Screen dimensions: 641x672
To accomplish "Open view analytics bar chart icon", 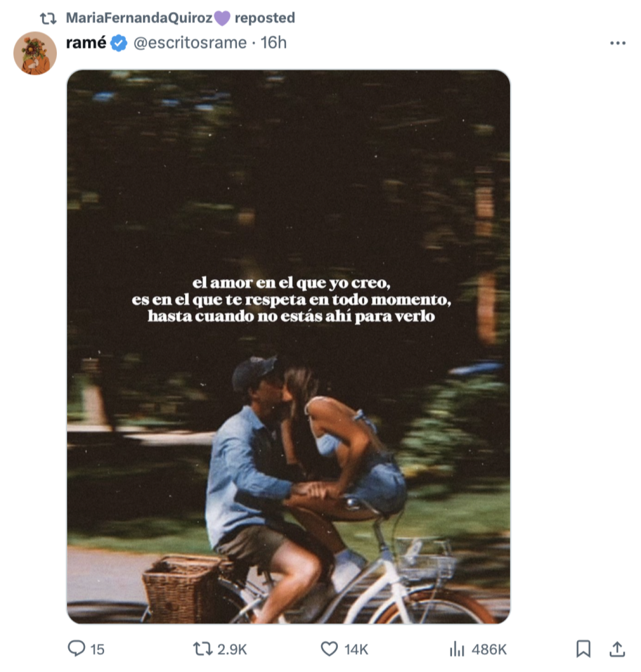I will [x=457, y=649].
